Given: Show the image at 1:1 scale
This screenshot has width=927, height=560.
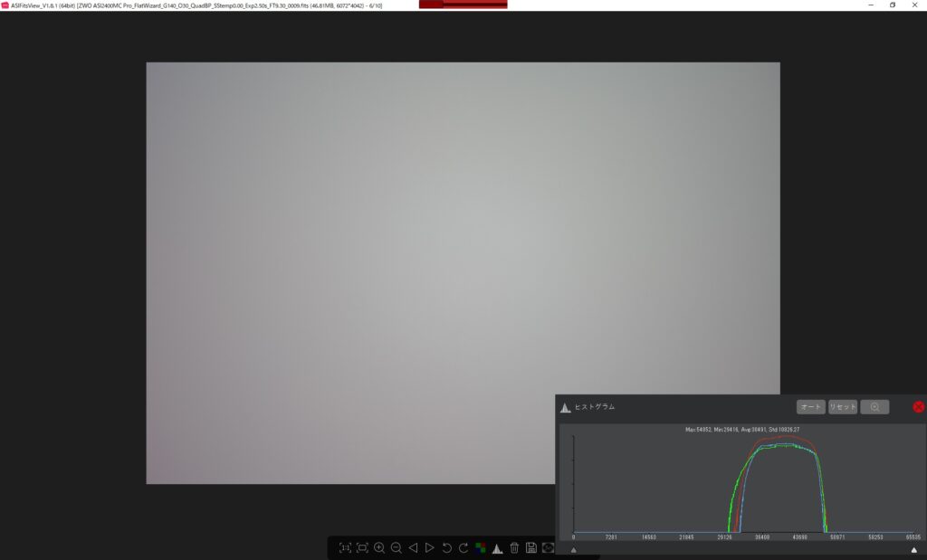Looking at the screenshot, I should [345, 547].
